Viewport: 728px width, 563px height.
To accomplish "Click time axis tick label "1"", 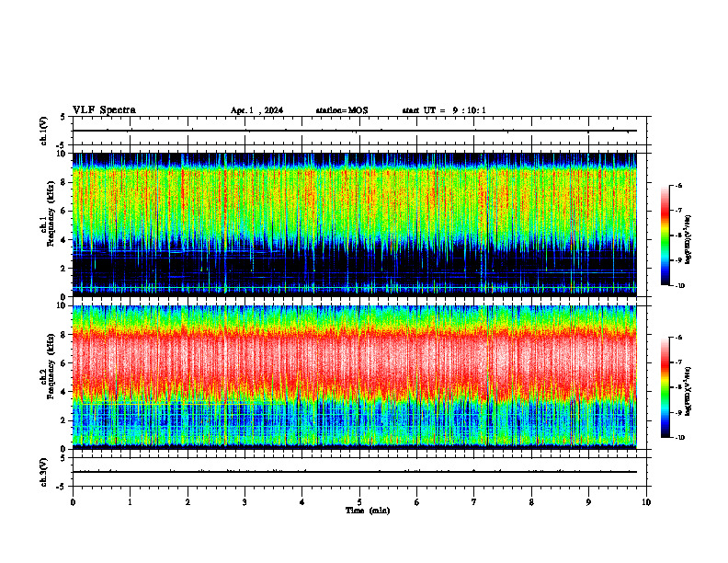I will pyautogui.click(x=130, y=502).
